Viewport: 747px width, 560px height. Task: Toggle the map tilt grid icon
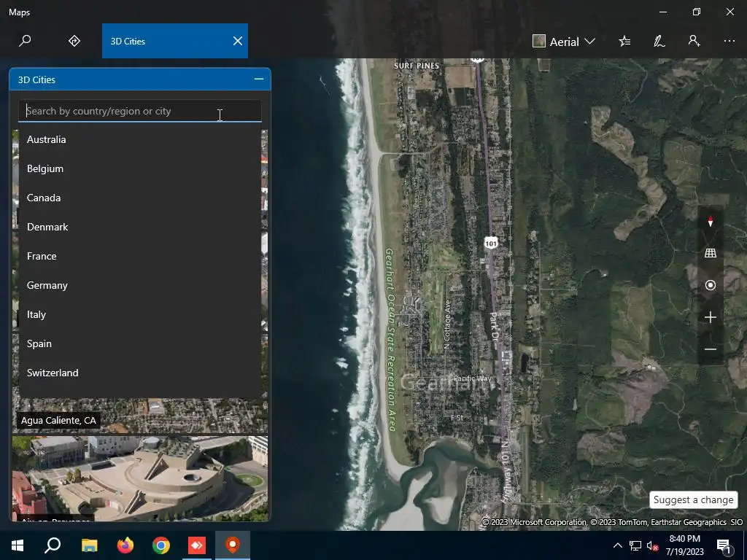click(x=711, y=253)
